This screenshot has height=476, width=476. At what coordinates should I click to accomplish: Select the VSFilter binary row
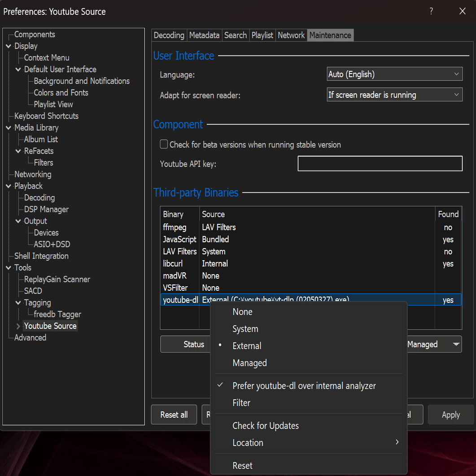pos(311,288)
